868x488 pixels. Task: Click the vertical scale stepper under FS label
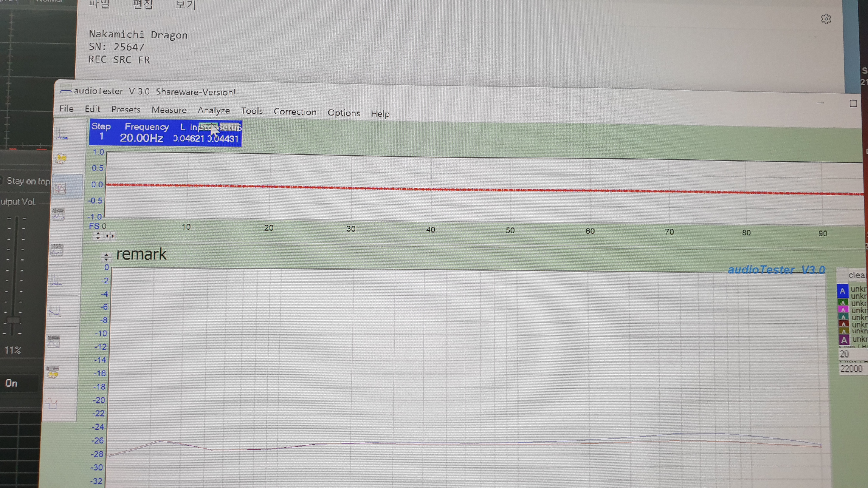tap(98, 236)
